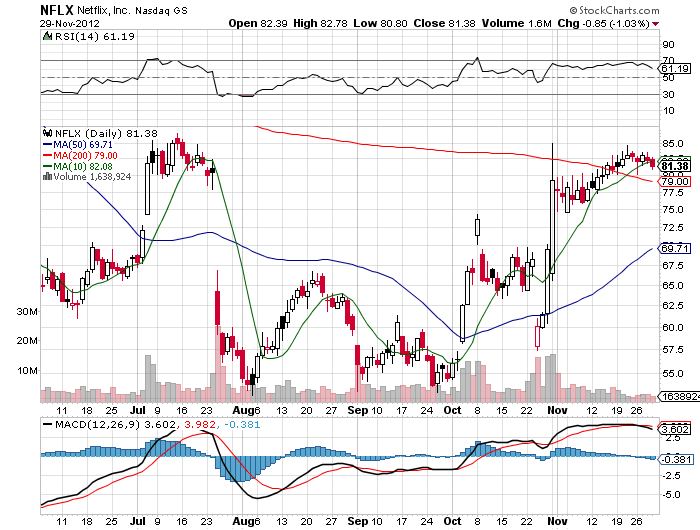This screenshot has width=700, height=530.
Task: Click the 'Low 80.80' value
Action: [x=380, y=23]
